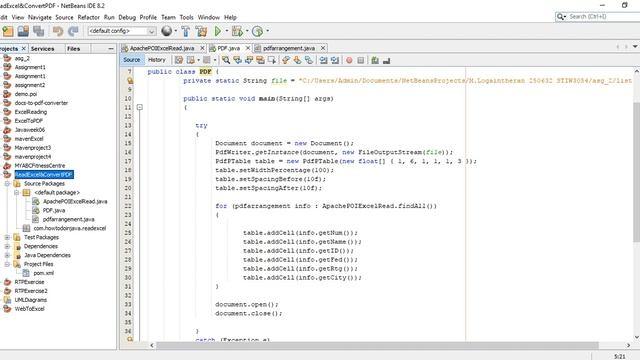Minimize the Projects panel
Image resolution: width=640 pixels, height=360 pixels.
click(x=111, y=49)
